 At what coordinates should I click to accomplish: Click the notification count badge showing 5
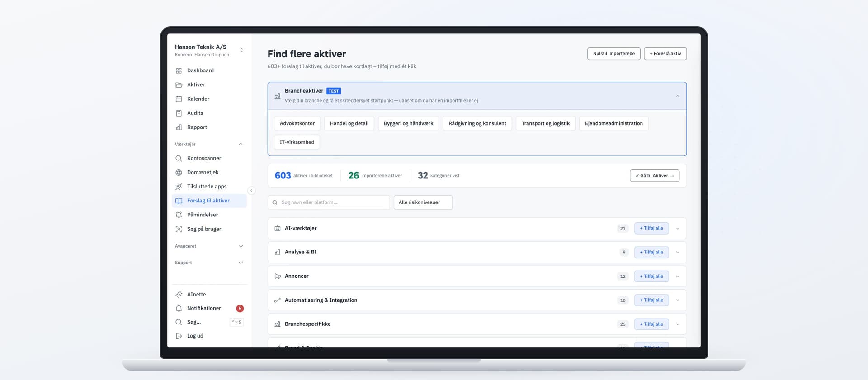point(240,309)
